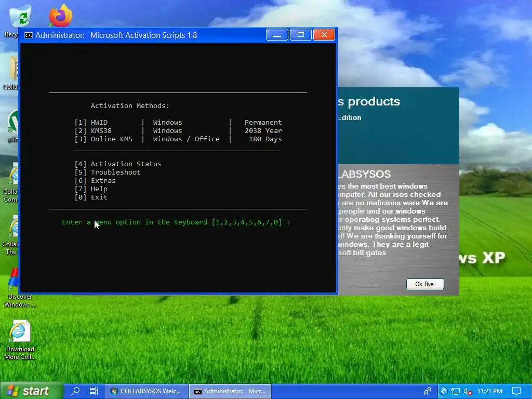Click the 'Edition' text in welcome window
Viewport: 532px width, 399px height.
[x=350, y=118]
